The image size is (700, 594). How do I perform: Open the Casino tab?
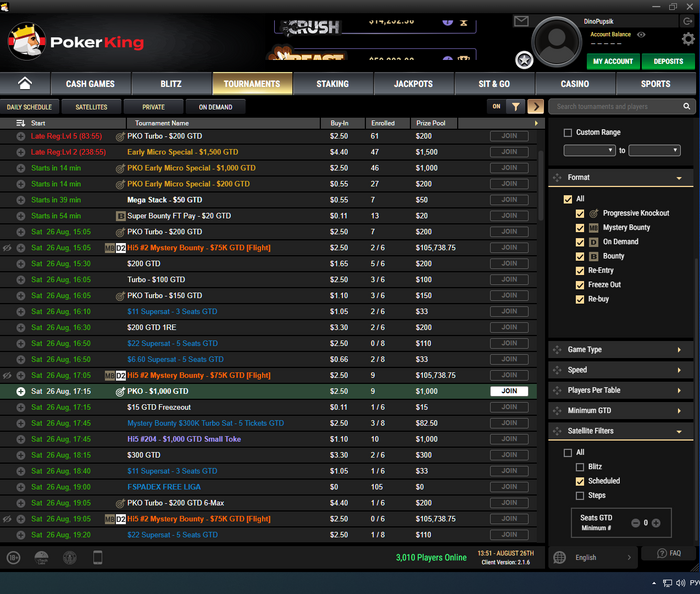[575, 84]
